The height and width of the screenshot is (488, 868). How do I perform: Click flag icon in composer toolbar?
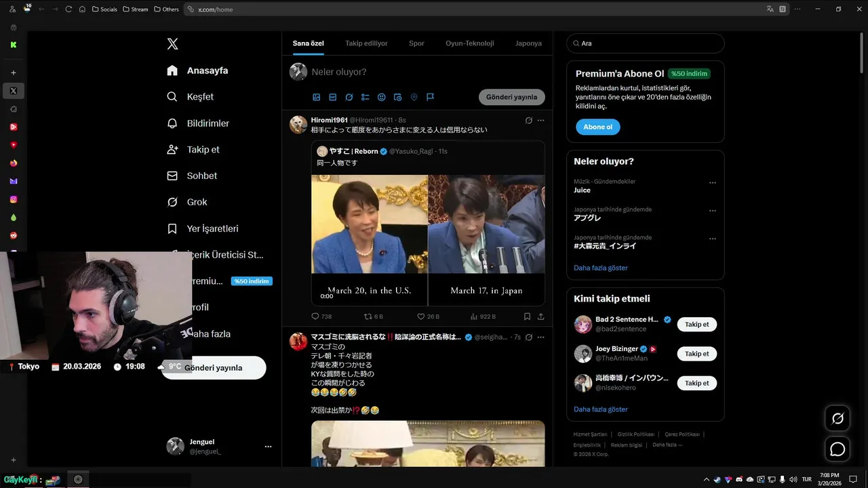(430, 97)
